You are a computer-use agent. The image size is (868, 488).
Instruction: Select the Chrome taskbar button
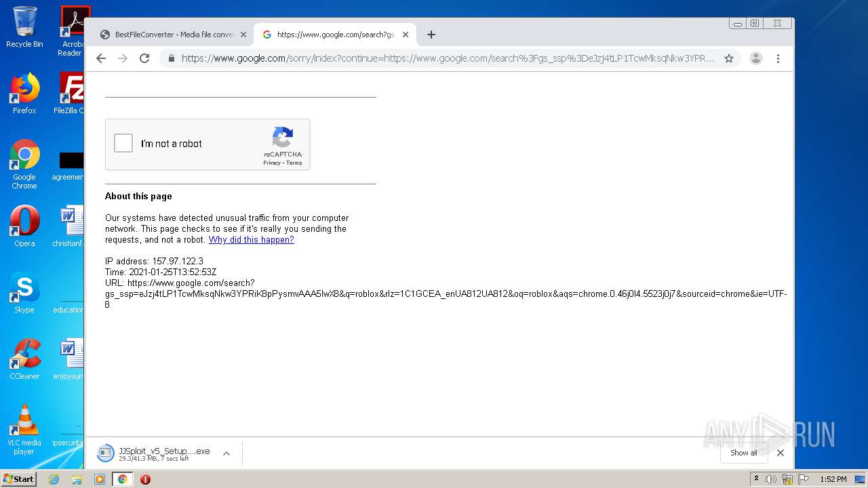tap(122, 479)
